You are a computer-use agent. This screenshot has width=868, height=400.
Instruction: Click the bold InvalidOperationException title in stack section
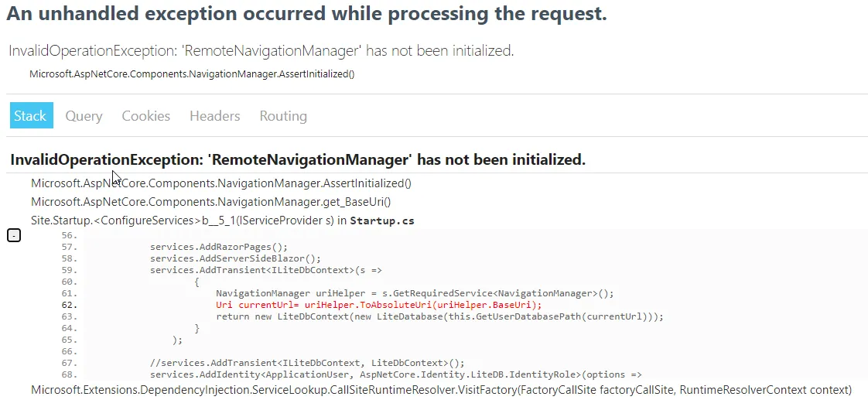coord(298,160)
